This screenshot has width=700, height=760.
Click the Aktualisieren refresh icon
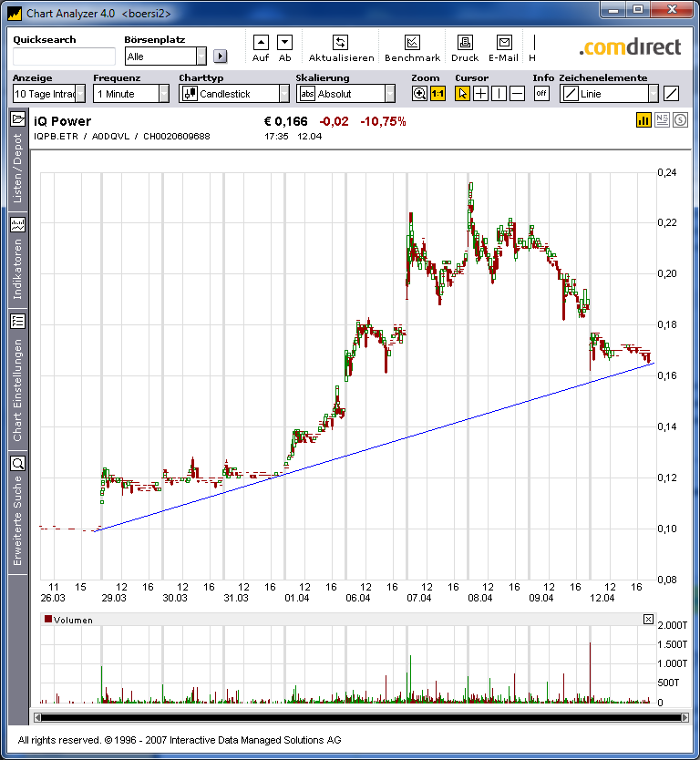click(340, 42)
